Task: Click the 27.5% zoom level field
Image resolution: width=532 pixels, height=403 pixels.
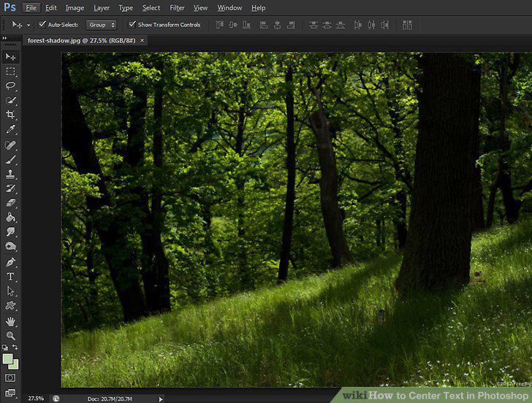Action: pyautogui.click(x=36, y=399)
